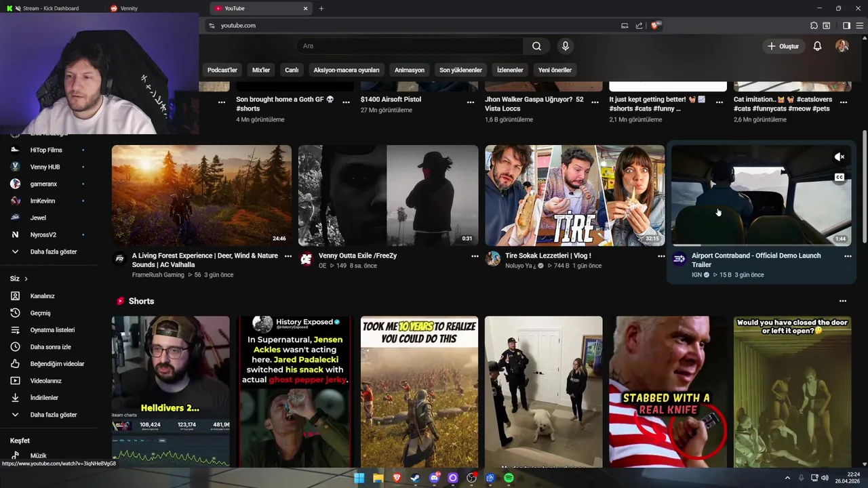Open a new browser tab
The image size is (868, 488).
(x=321, y=8)
